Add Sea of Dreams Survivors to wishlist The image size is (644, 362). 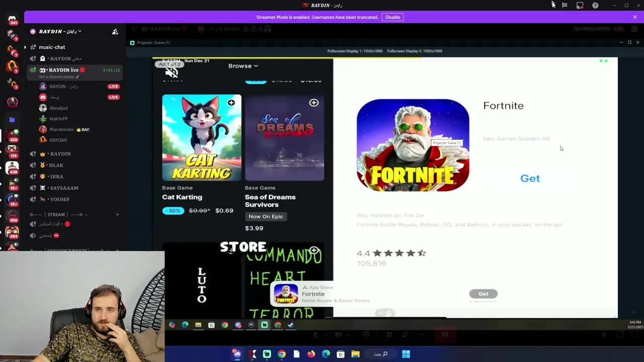(x=314, y=103)
